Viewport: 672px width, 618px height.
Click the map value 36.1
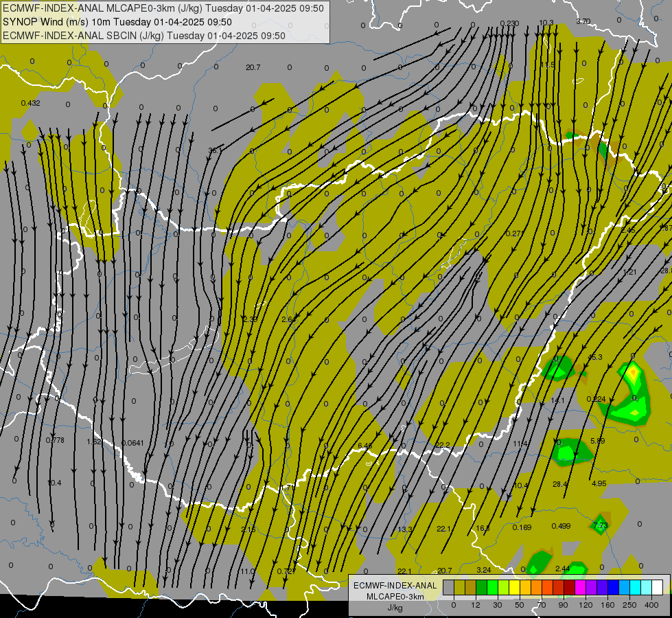tap(215, 150)
